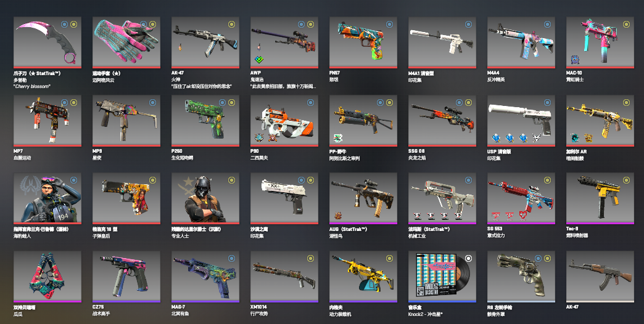
Task: Click the sticker below the PP-野牛 weapon
Action: [338, 138]
